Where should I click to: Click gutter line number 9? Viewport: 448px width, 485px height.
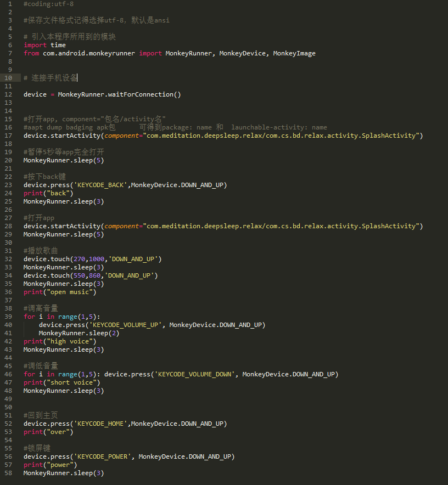(x=10, y=70)
